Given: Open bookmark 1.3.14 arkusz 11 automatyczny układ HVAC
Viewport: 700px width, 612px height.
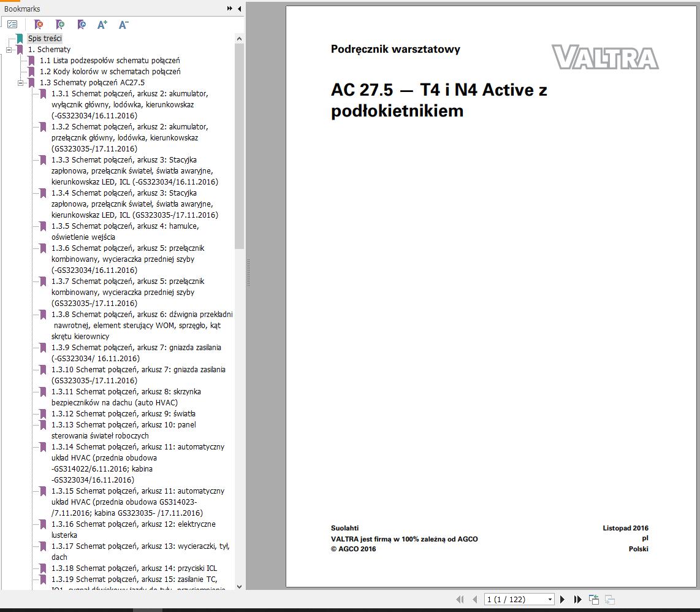Looking at the screenshot, I should tap(138, 463).
